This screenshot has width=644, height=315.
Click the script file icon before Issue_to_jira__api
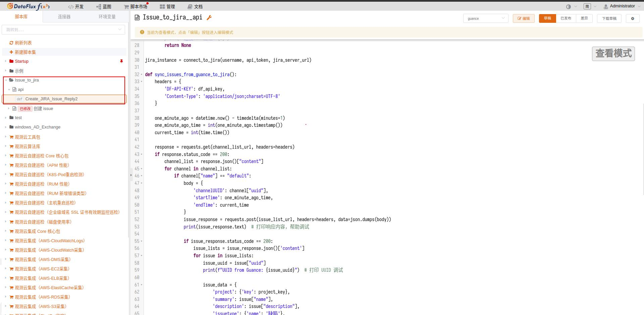[x=137, y=17]
